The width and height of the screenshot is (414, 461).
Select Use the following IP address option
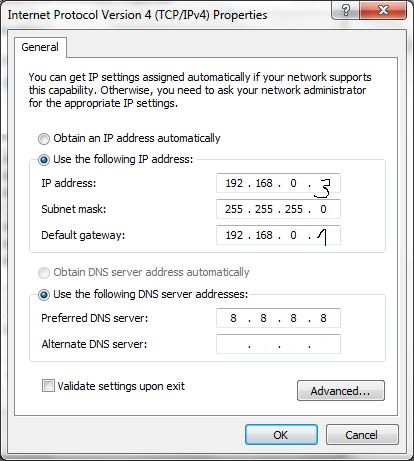[x=44, y=160]
